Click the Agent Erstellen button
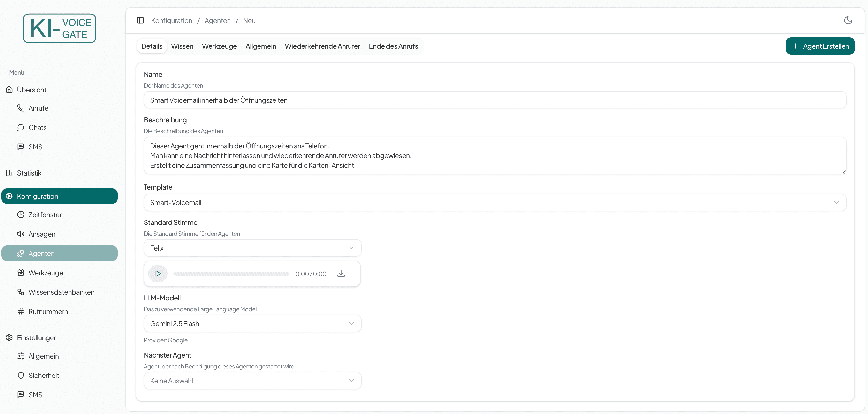The height and width of the screenshot is (414, 868). coord(820,46)
